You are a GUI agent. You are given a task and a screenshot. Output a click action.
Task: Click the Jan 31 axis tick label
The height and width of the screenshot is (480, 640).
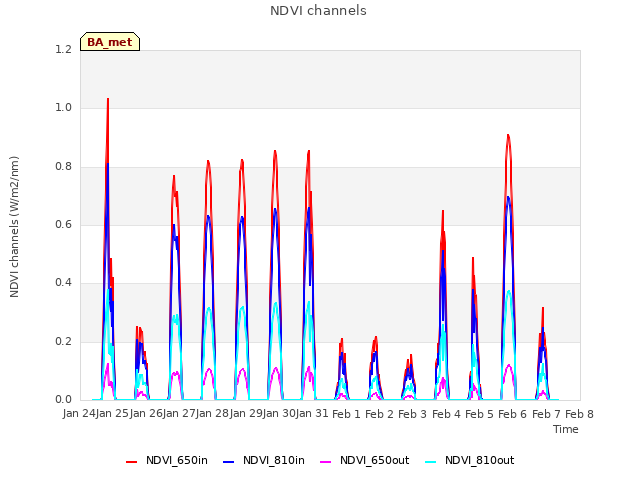pyautogui.click(x=313, y=414)
